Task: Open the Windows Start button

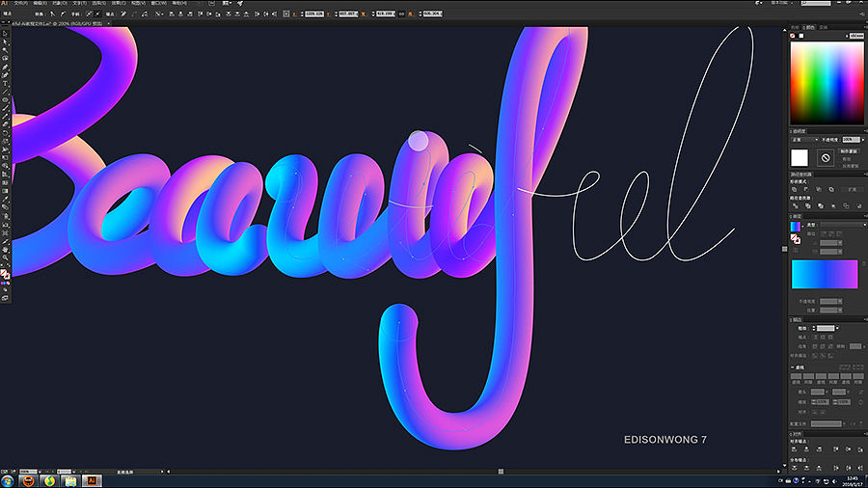Action: (7, 481)
